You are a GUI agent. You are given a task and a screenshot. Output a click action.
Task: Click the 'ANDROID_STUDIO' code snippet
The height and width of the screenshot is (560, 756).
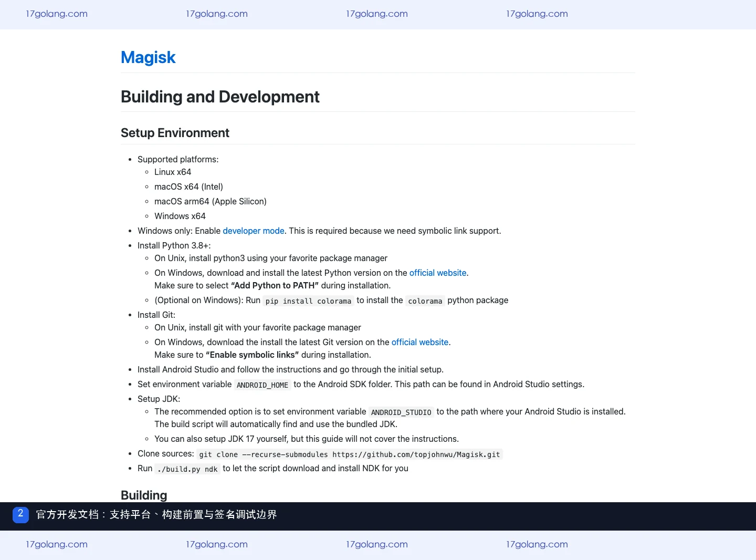click(x=401, y=412)
